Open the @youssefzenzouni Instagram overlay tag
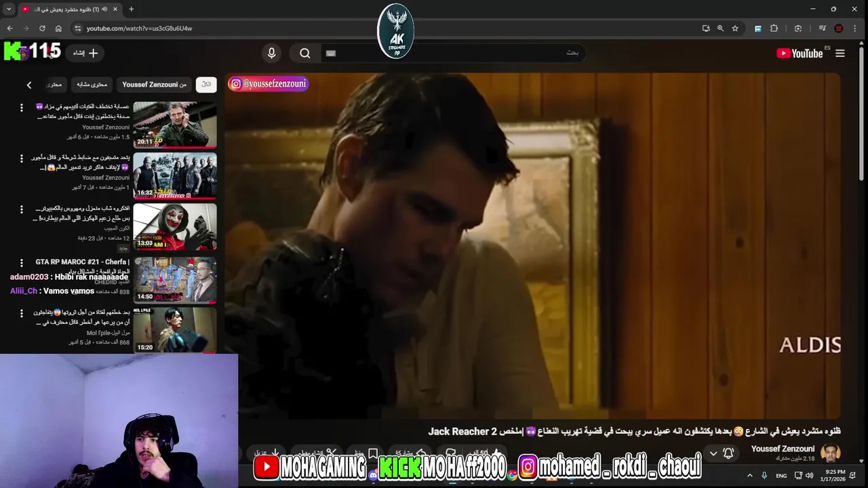This screenshot has width=868, height=488. pyautogui.click(x=269, y=83)
